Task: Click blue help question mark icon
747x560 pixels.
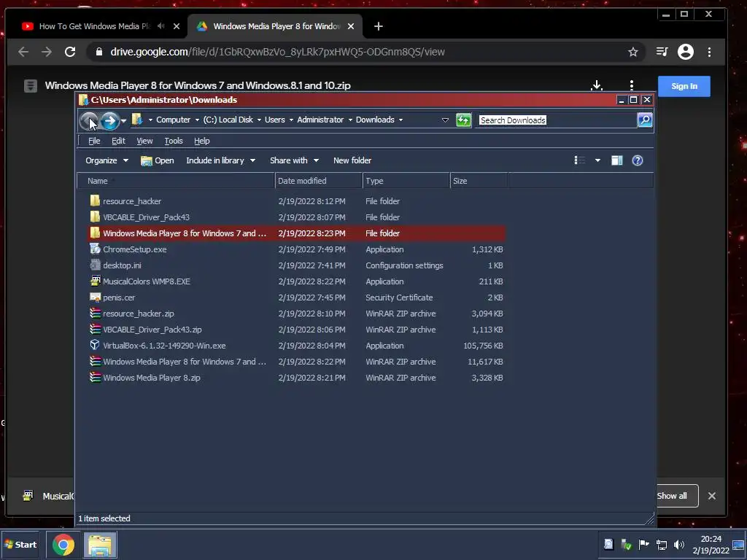Action: tap(638, 160)
